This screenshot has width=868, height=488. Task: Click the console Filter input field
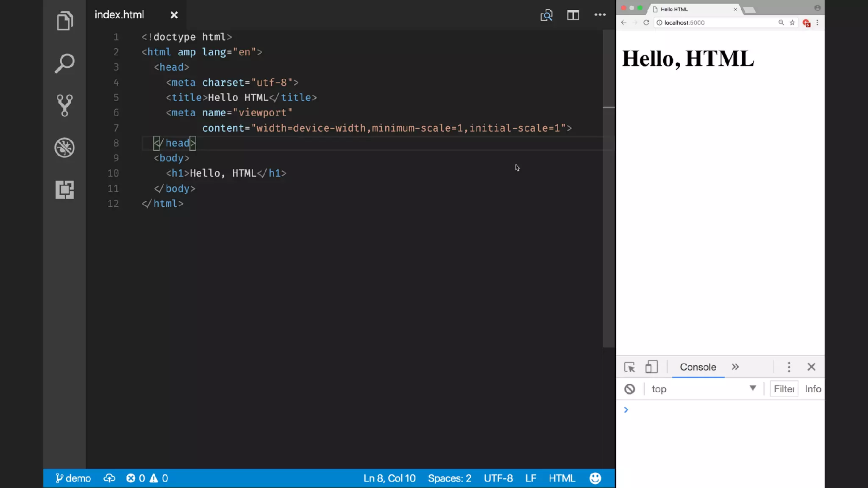click(784, 389)
